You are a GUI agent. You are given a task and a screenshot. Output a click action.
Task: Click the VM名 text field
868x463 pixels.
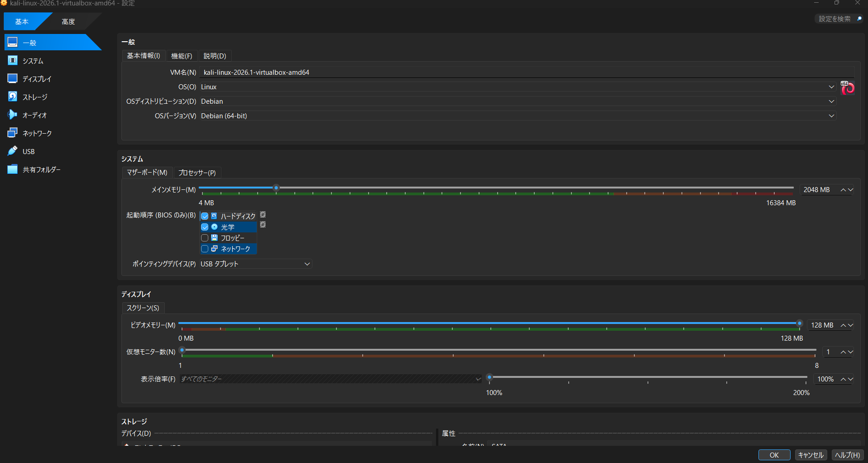[527, 72]
